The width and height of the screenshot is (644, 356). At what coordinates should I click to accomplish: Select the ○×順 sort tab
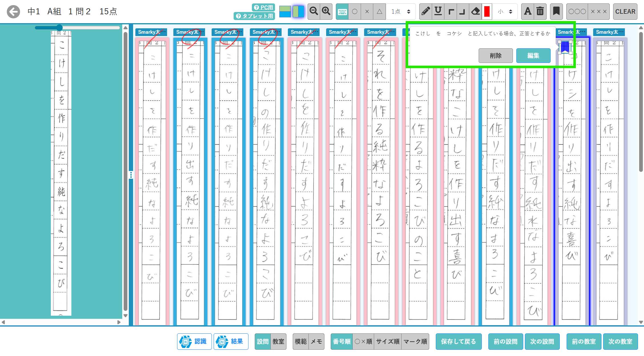363,341
